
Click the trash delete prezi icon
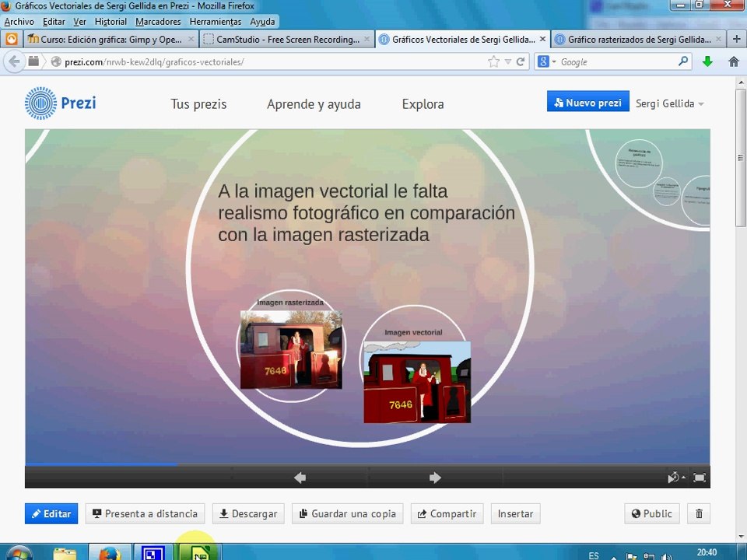pyautogui.click(x=699, y=514)
